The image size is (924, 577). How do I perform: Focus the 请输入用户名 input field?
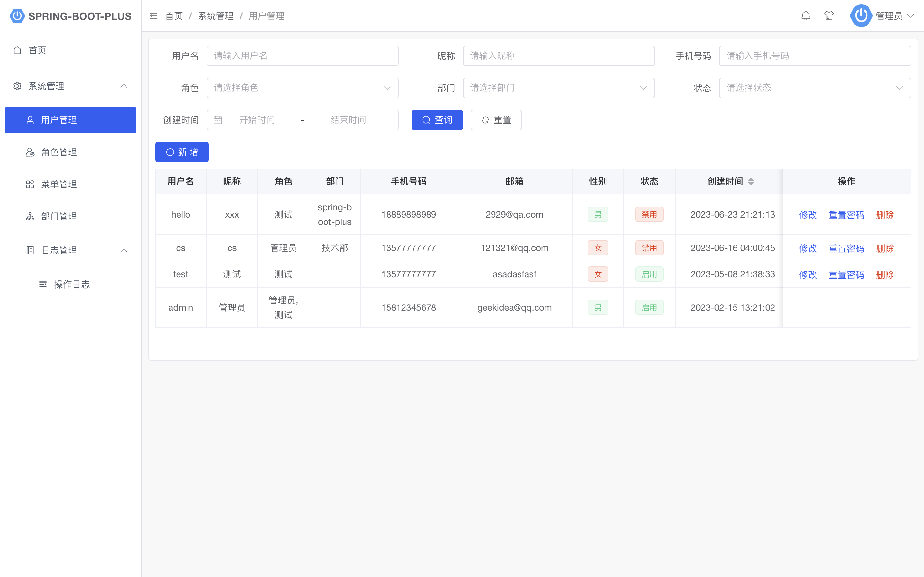(302, 56)
